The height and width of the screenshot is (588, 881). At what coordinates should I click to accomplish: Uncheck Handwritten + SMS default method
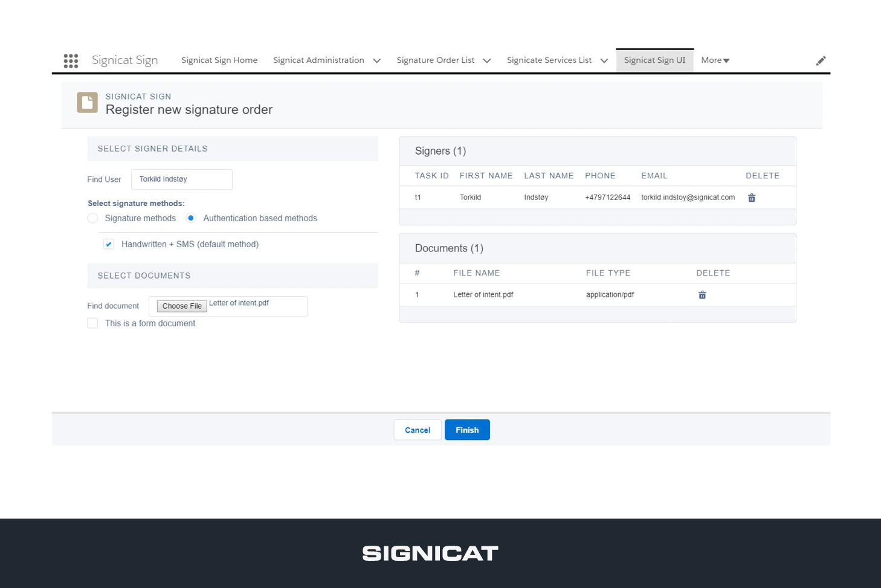click(108, 244)
